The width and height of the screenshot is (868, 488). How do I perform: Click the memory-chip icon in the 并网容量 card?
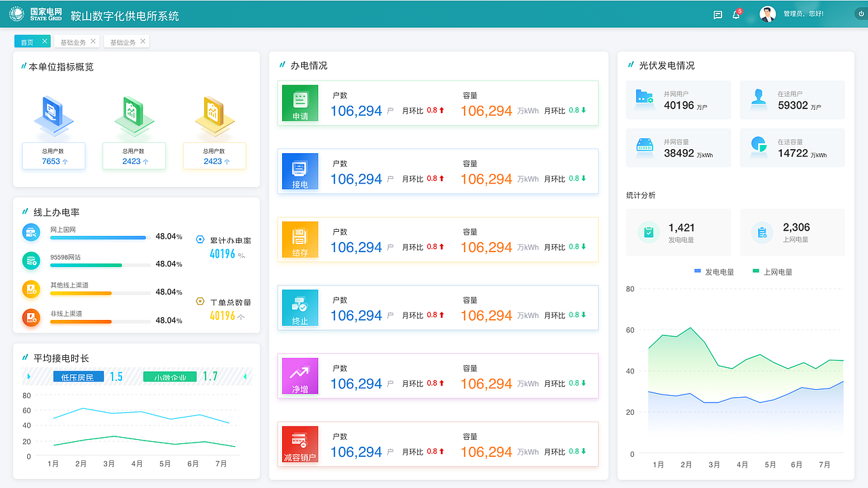tap(644, 145)
